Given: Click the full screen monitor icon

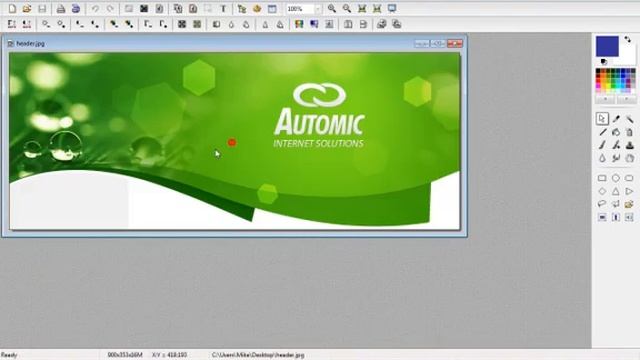Looking at the screenshot, I should click(392, 9).
